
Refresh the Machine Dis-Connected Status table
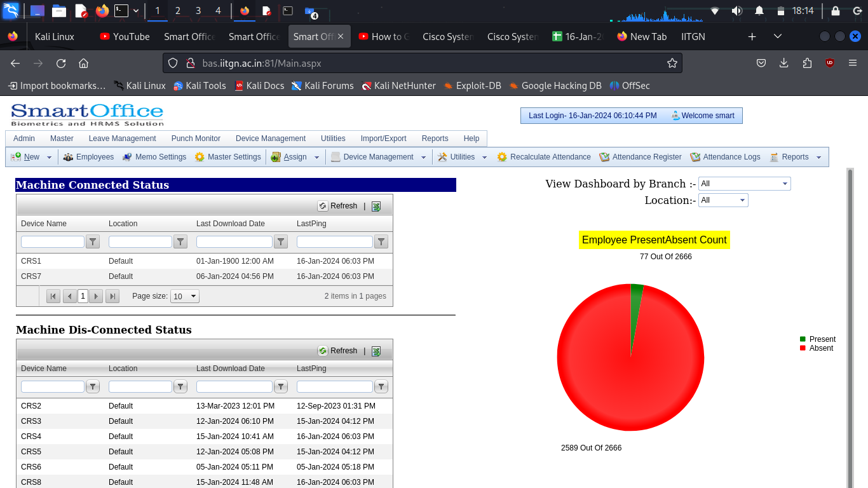pyautogui.click(x=337, y=351)
